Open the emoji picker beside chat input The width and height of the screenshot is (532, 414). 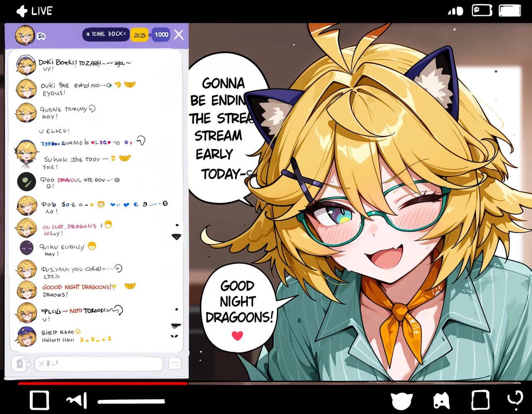[x=20, y=364]
